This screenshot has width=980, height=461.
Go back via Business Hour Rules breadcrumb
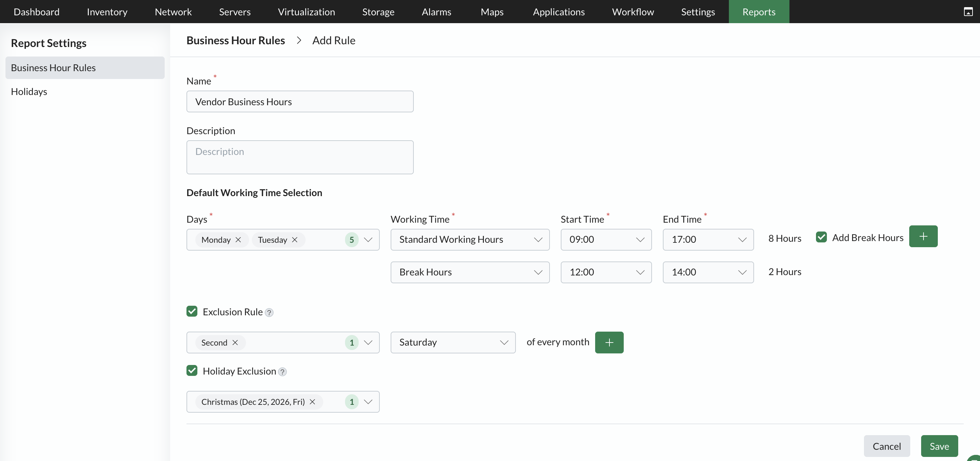pos(235,41)
